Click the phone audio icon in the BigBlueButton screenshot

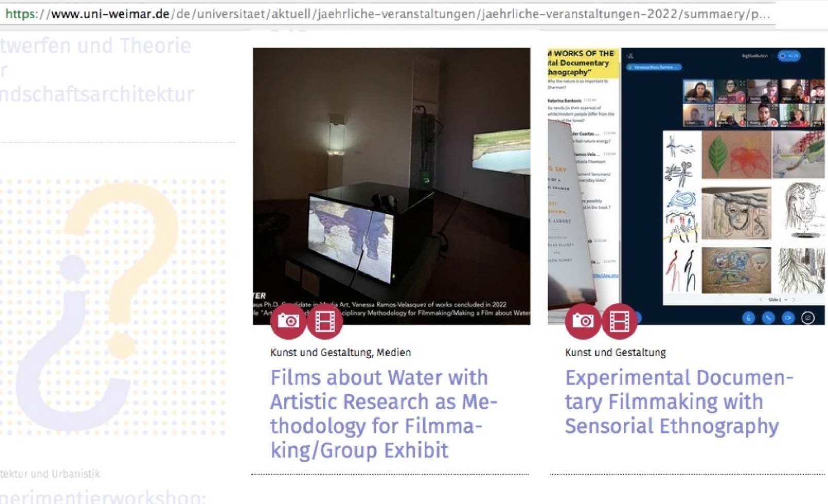[x=768, y=318]
